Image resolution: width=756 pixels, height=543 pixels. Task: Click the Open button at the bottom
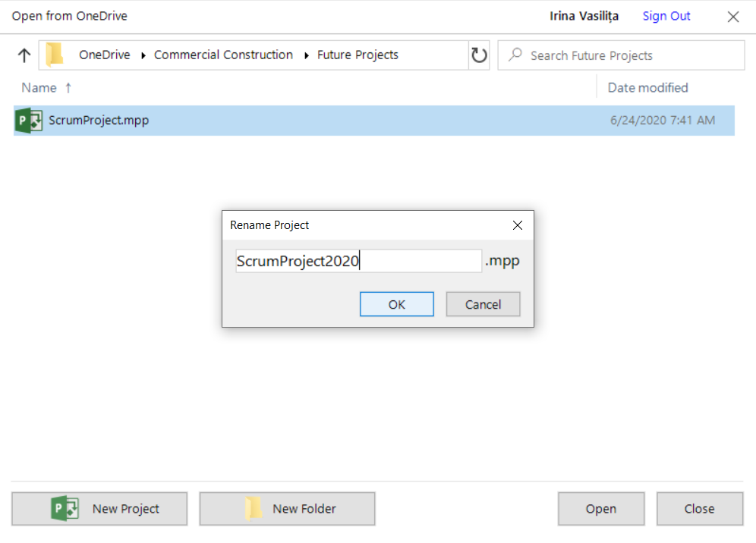600,509
